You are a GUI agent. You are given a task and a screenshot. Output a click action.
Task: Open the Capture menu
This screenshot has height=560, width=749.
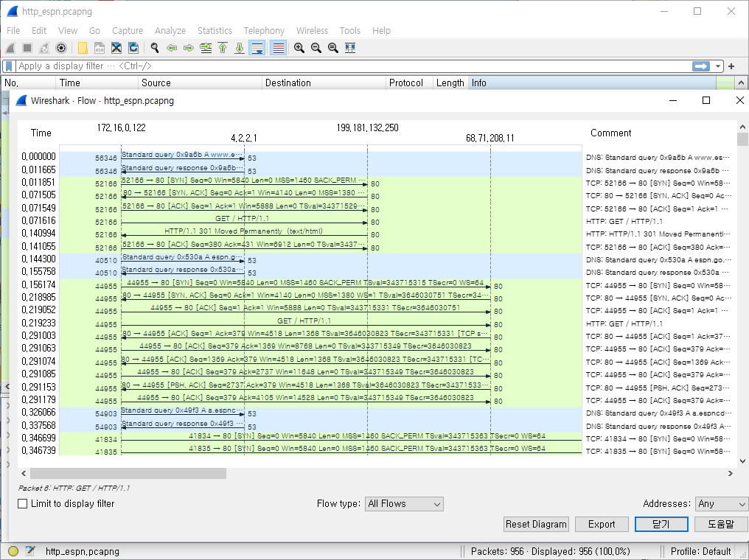click(x=128, y=30)
